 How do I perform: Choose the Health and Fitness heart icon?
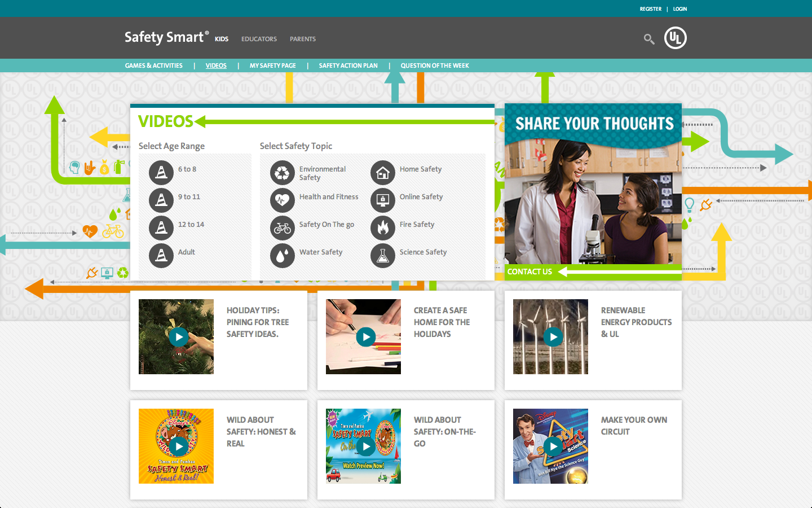[x=283, y=200]
